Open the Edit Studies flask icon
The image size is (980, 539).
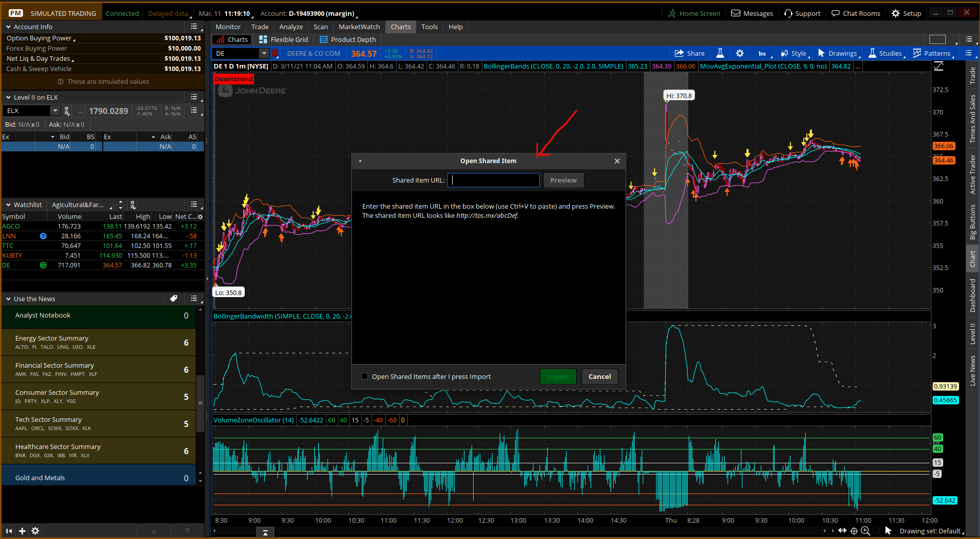pos(720,53)
